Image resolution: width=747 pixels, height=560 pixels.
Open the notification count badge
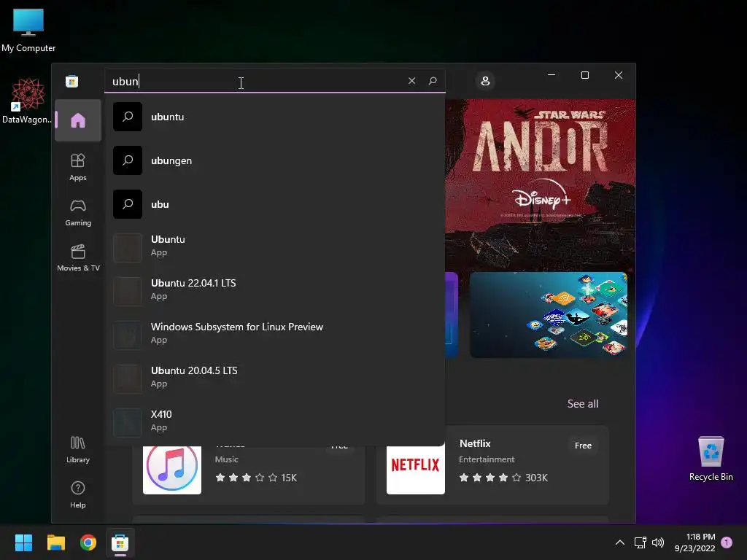(727, 542)
